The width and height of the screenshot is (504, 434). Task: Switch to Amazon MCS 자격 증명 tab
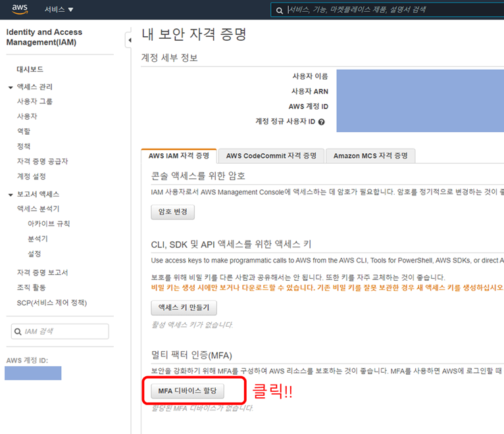coord(370,156)
